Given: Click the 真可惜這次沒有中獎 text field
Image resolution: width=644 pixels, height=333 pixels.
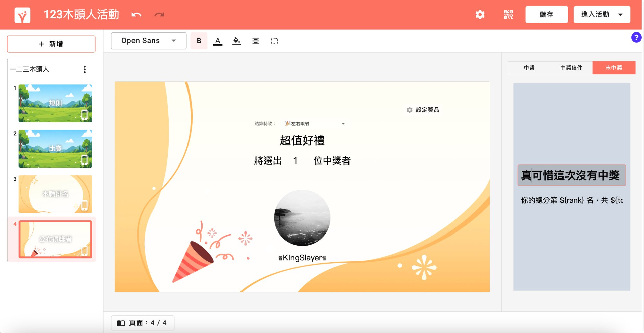Looking at the screenshot, I should pos(572,175).
